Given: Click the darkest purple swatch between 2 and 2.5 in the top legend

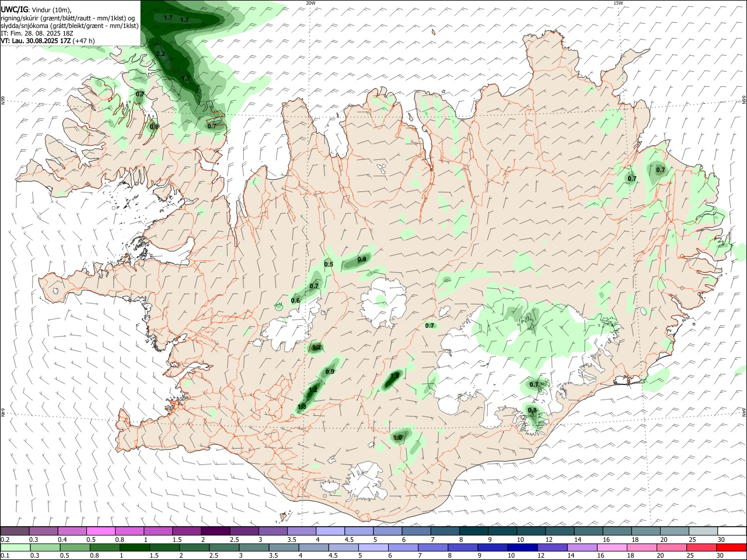Looking at the screenshot, I should click(x=215, y=531).
